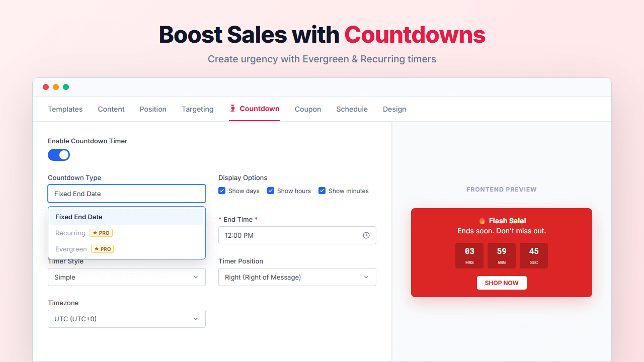Open the Design tab

coord(394,109)
